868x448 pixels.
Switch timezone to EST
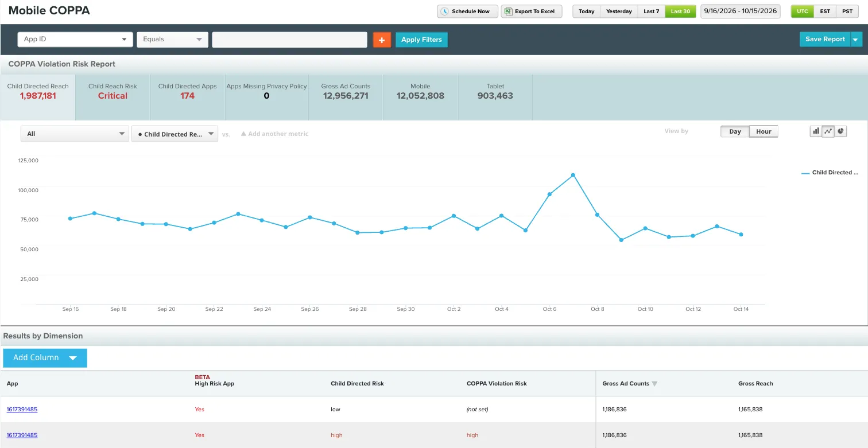(825, 11)
